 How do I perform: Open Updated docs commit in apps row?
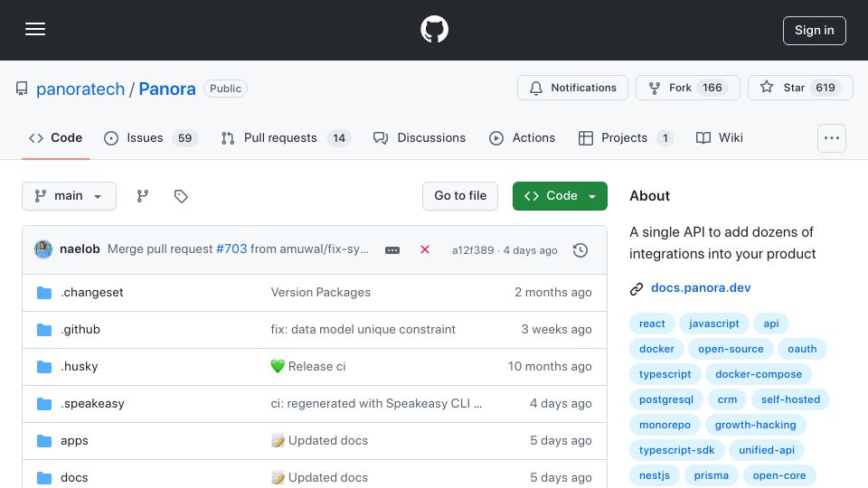coord(319,440)
